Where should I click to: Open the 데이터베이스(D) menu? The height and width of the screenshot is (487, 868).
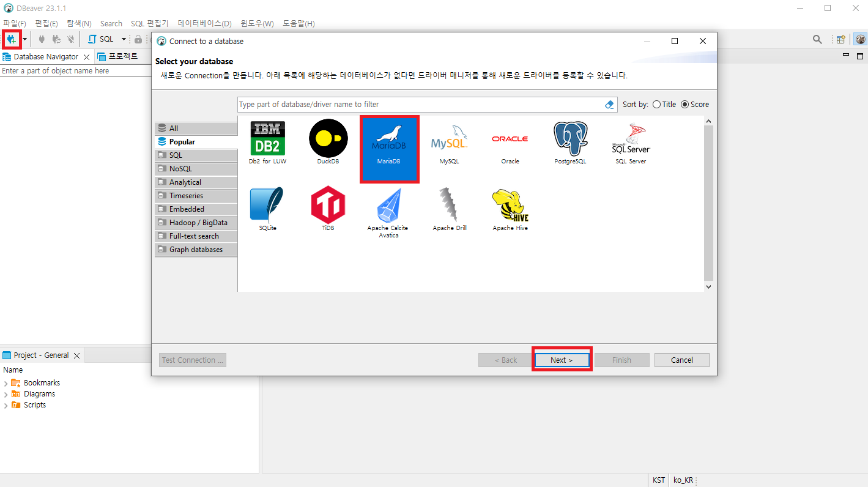click(x=205, y=23)
